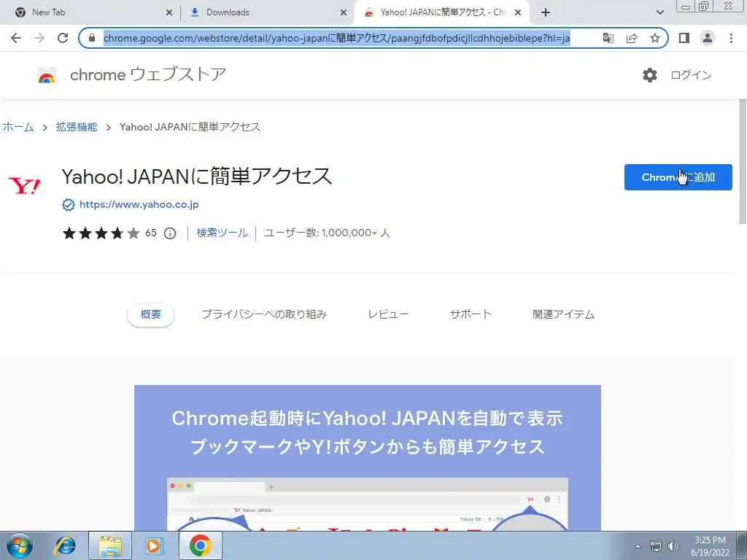View site info via the padlock icon
The height and width of the screenshot is (560, 747).
tap(92, 38)
